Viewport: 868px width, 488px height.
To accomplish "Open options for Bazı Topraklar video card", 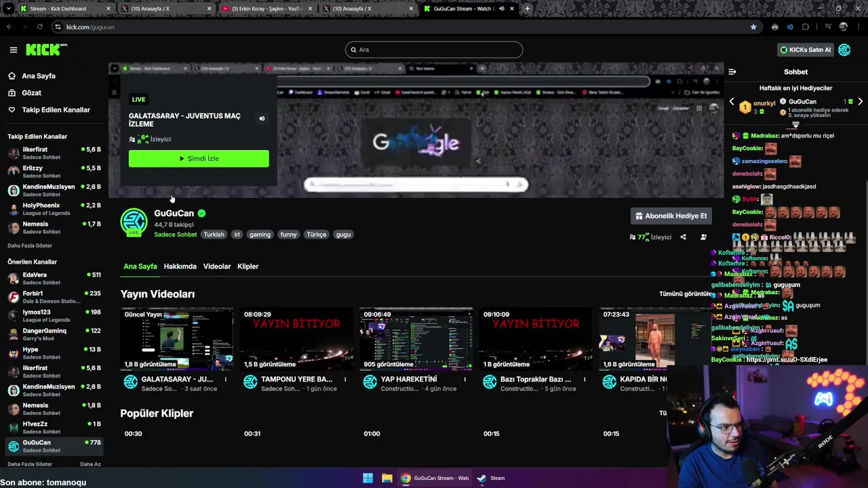I will [x=585, y=380].
